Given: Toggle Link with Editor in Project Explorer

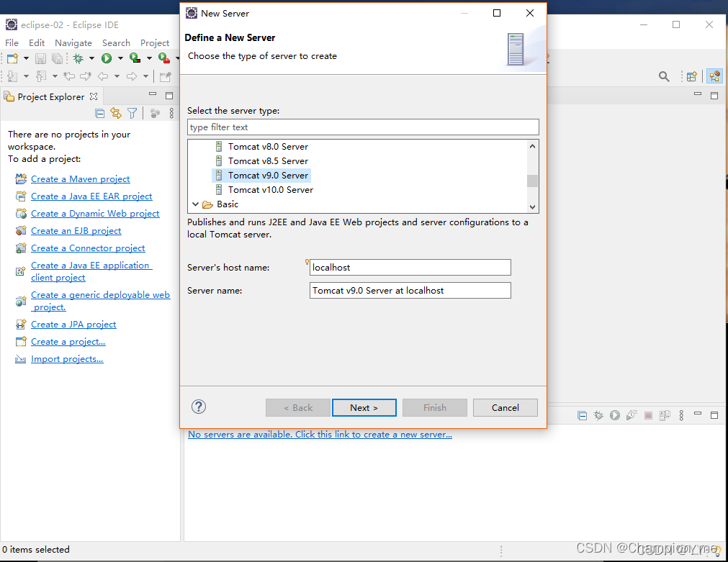Looking at the screenshot, I should [116, 113].
